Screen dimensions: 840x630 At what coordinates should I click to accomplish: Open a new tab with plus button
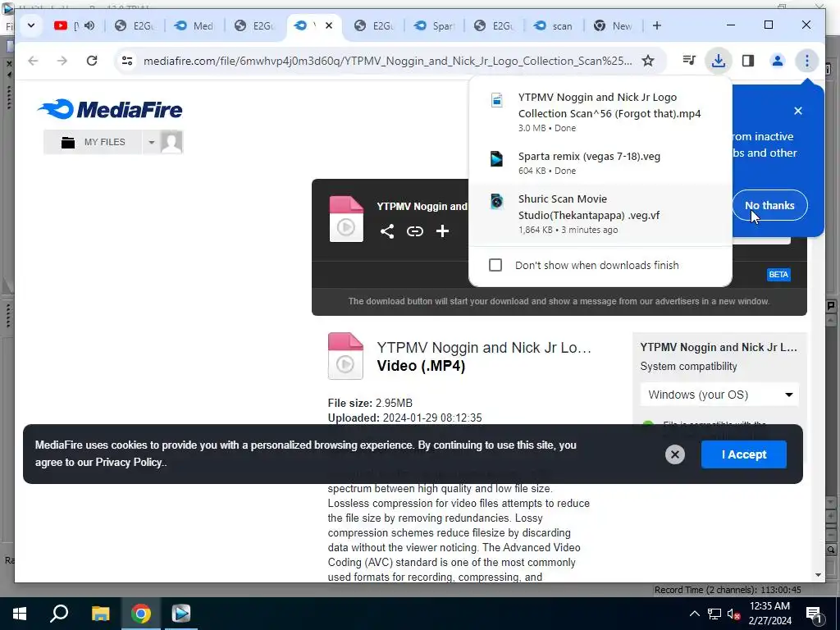[x=657, y=25]
